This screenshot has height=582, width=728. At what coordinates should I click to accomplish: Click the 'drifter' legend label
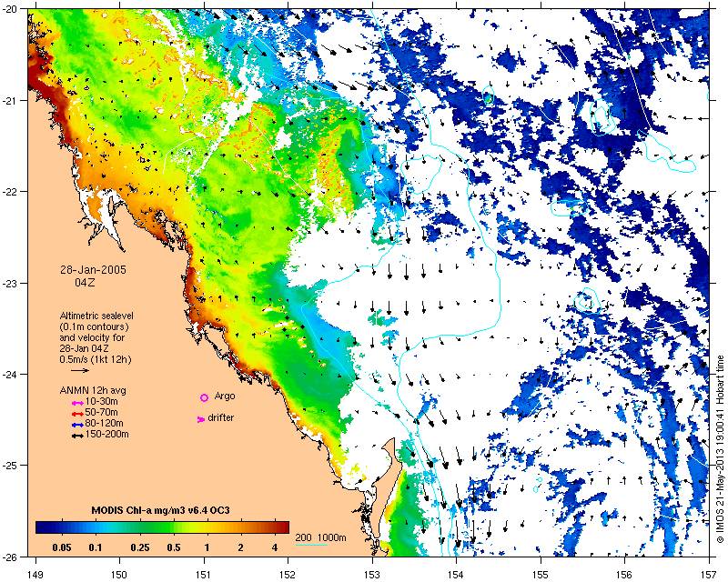coord(221,417)
